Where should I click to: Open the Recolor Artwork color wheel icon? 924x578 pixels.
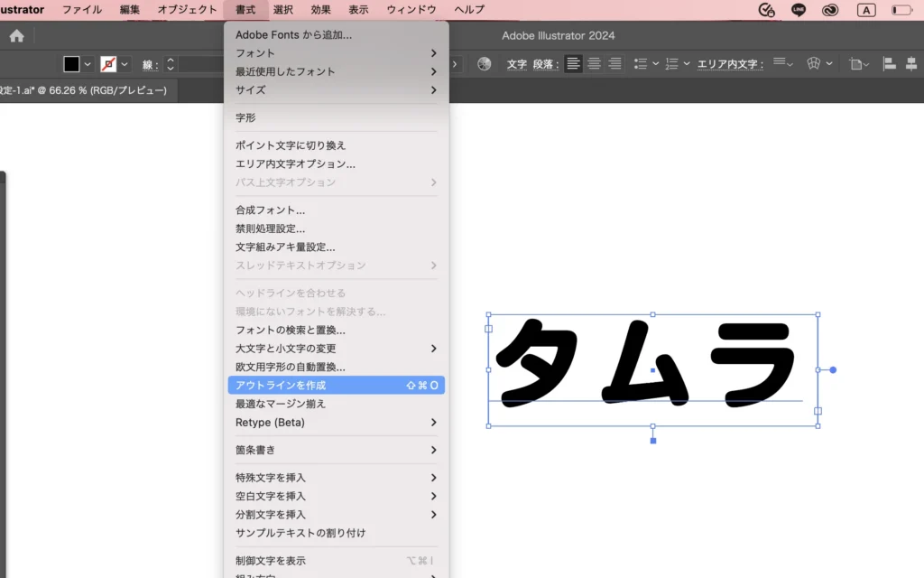tap(485, 64)
